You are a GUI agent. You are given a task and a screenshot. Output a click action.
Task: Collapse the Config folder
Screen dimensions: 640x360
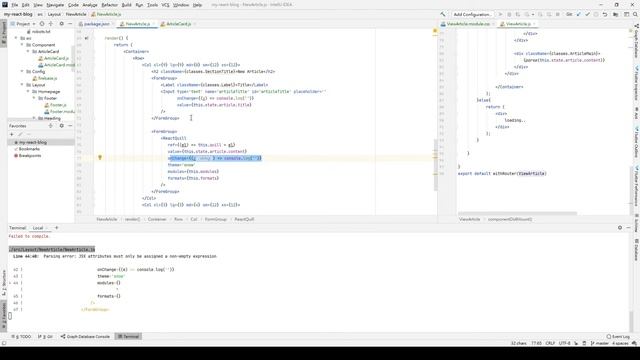[22, 71]
